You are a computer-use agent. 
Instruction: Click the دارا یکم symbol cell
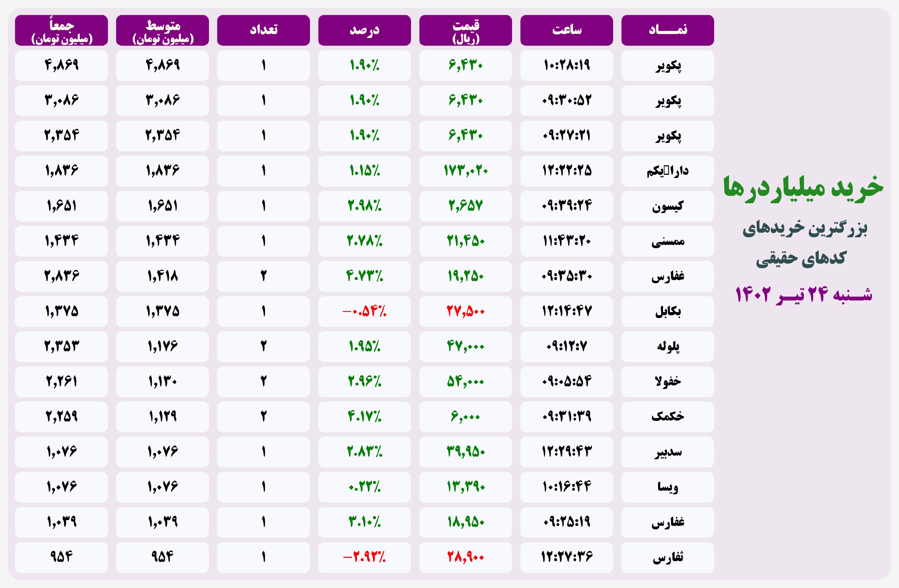(x=668, y=171)
